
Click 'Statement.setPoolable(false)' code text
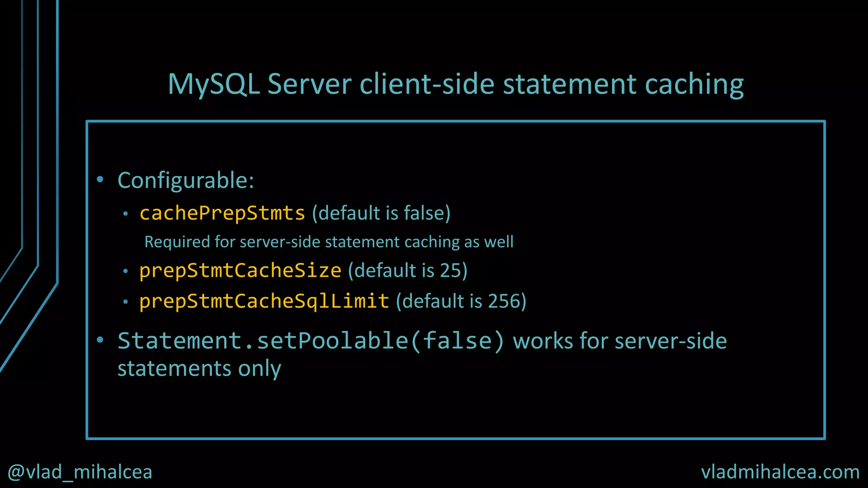311,341
